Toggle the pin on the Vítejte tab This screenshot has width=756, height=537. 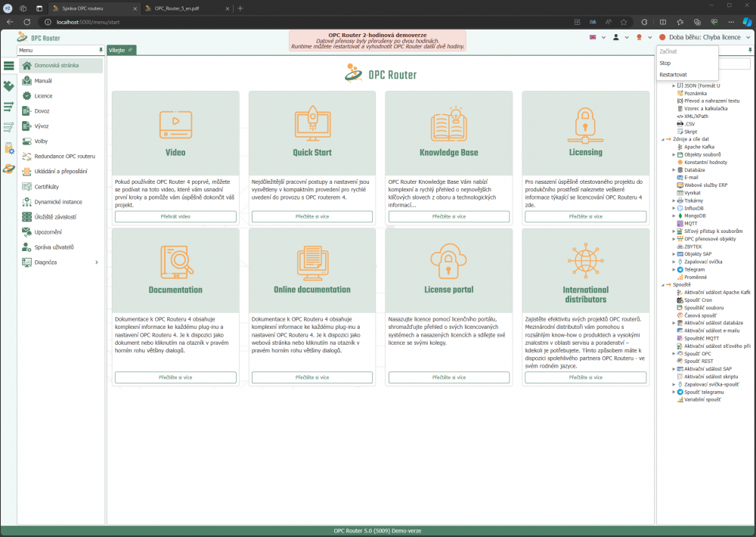[130, 50]
